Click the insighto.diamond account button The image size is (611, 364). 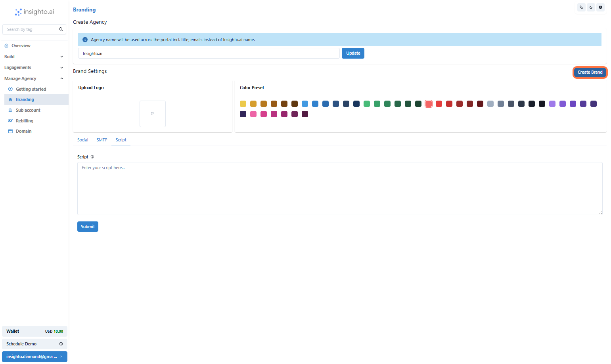tap(34, 356)
